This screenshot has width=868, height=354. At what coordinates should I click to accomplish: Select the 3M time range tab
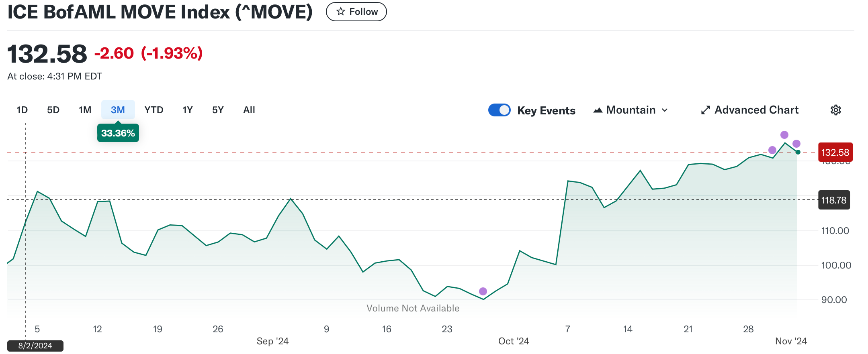(118, 110)
